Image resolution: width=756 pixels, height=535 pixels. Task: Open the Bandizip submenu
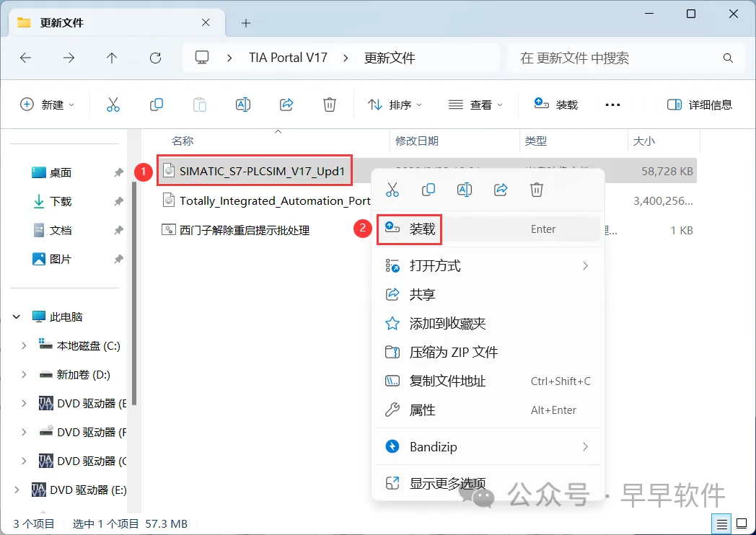pyautogui.click(x=488, y=447)
